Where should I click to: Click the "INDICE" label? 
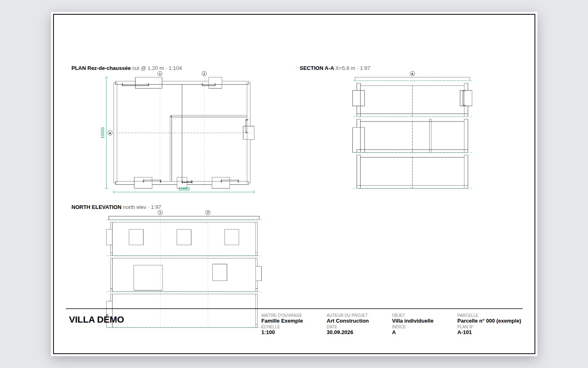399,327
